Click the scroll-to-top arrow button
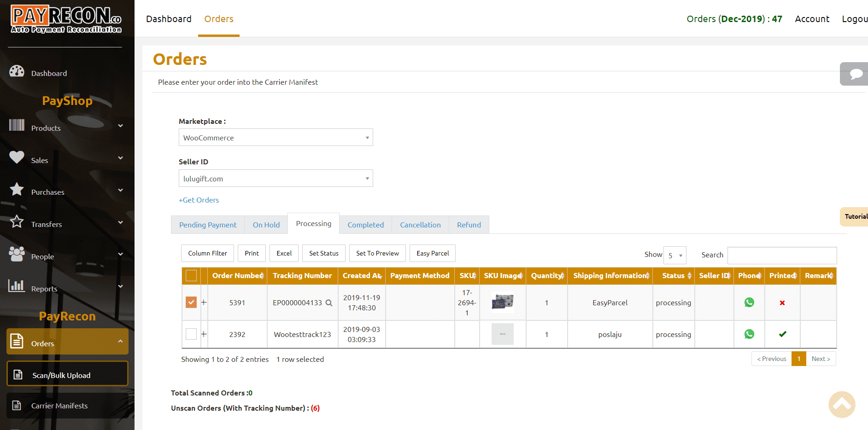The width and height of the screenshot is (868, 430). [x=842, y=405]
